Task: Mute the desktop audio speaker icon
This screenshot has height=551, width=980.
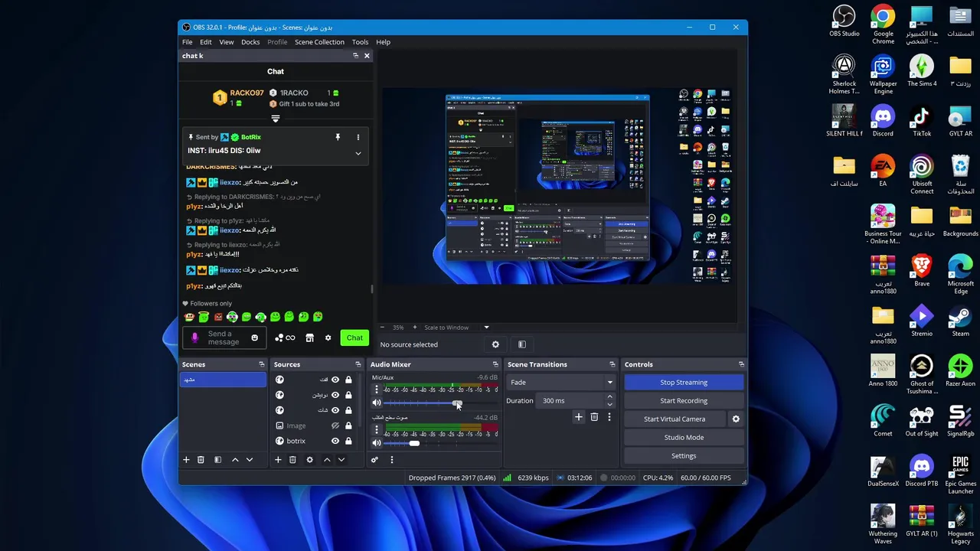Action: [x=376, y=443]
